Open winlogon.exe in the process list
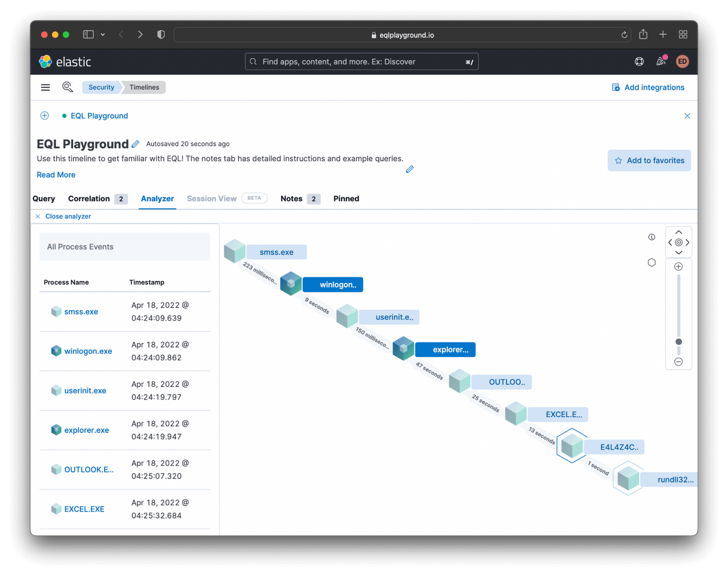The width and height of the screenshot is (728, 576). [x=88, y=351]
